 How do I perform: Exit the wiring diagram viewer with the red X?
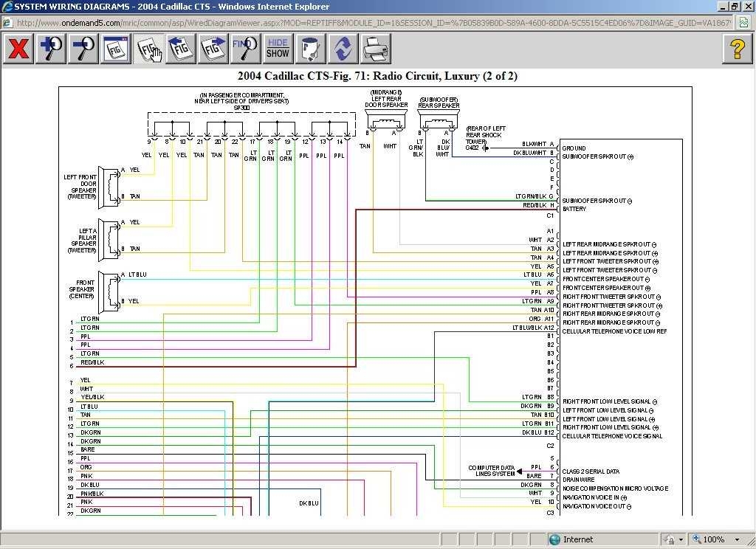coord(18,49)
